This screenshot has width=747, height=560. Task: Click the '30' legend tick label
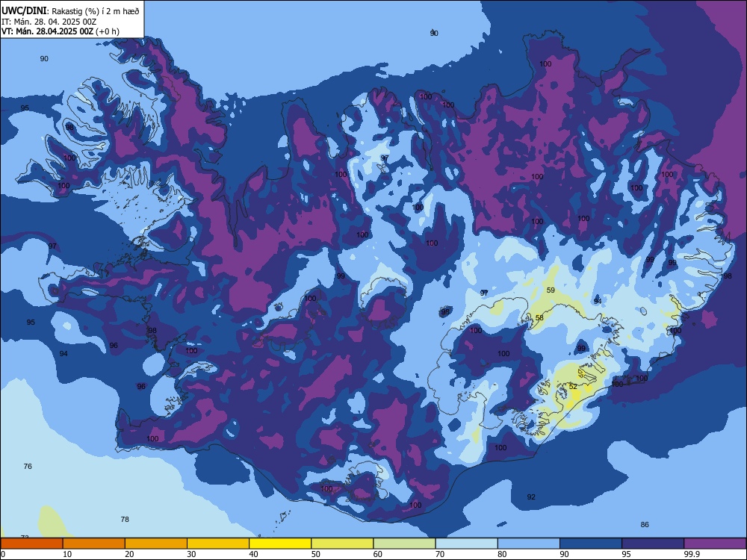[191, 554]
